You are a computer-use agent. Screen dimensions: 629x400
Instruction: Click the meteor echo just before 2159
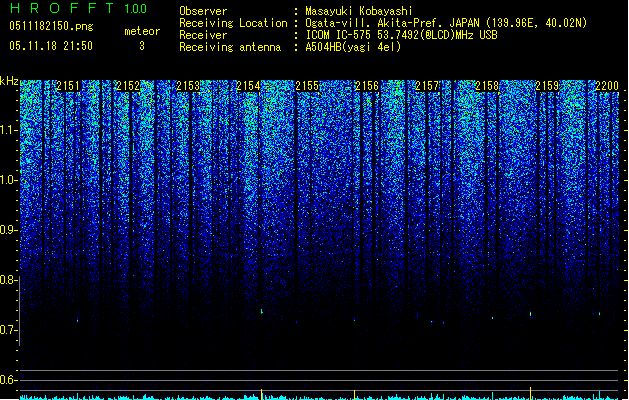530,314
